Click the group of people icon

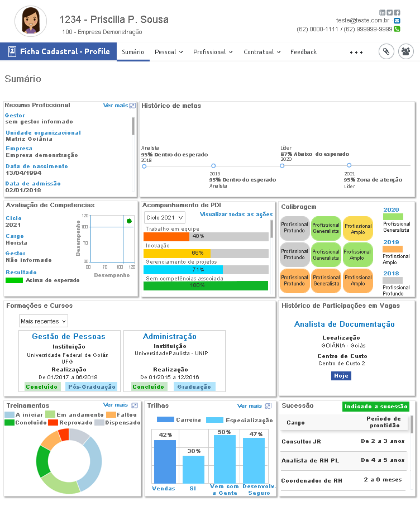point(406,52)
